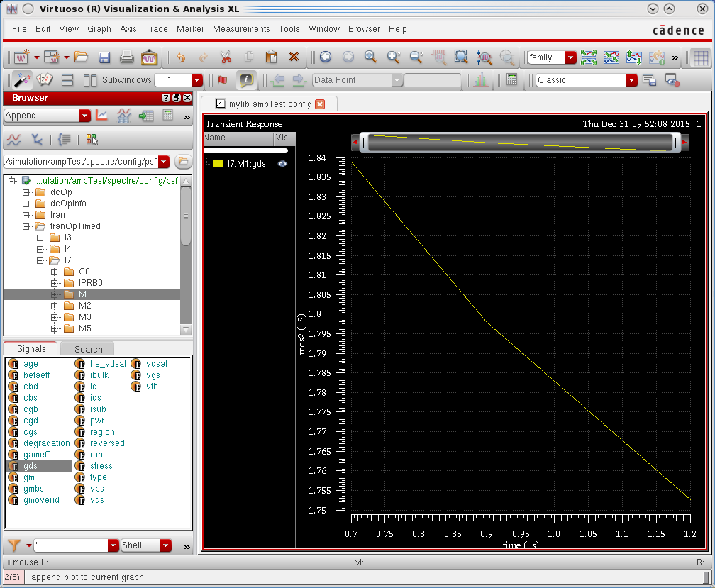
Task: Open the Measurements menu
Action: (x=241, y=28)
